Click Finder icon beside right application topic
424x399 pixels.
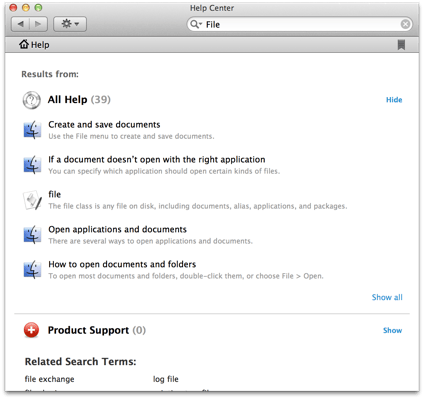point(32,165)
